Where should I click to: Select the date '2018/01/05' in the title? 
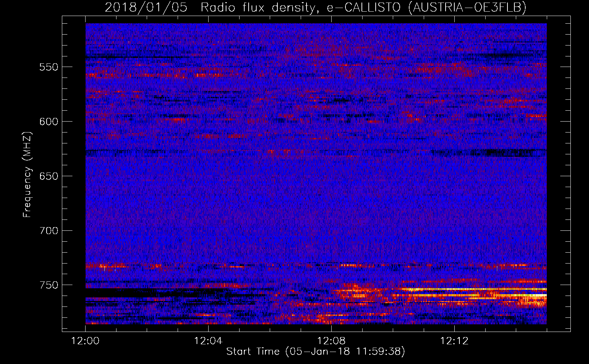pos(146,7)
